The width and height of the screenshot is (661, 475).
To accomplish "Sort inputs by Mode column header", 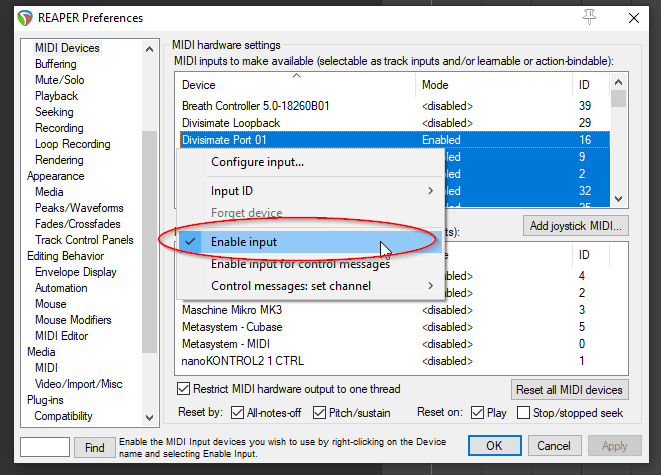I will (494, 85).
